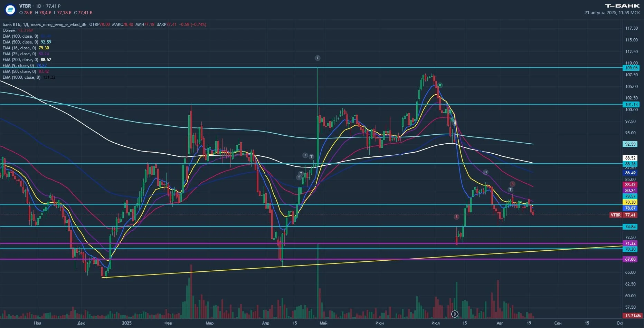
Task: Click the red S marker near the July low
Action: (x=456, y=217)
